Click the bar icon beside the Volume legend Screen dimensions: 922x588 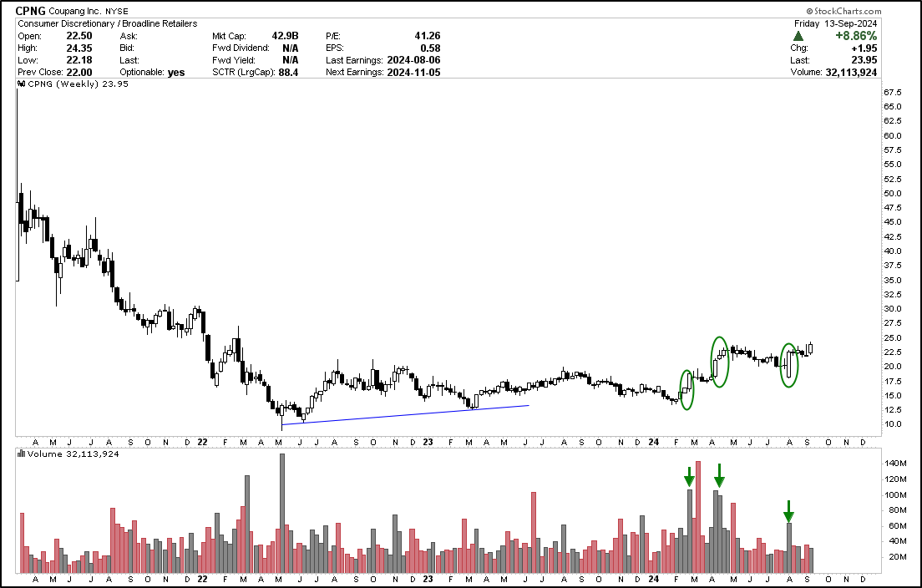pos(21,454)
